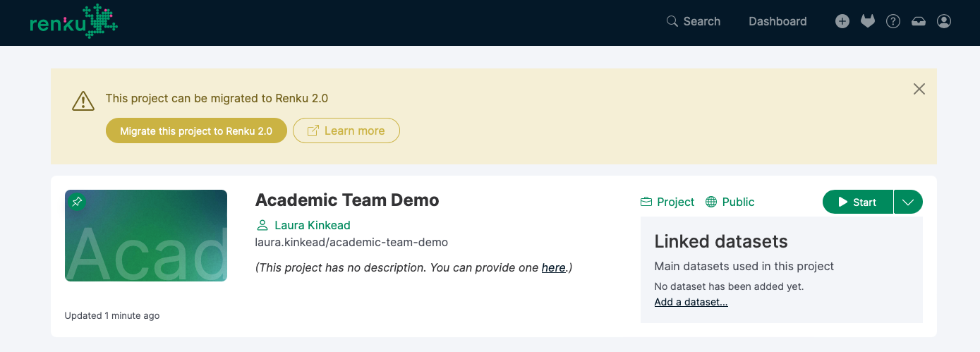Click the warning triangle icon in banner
980x352 pixels.
83,101
